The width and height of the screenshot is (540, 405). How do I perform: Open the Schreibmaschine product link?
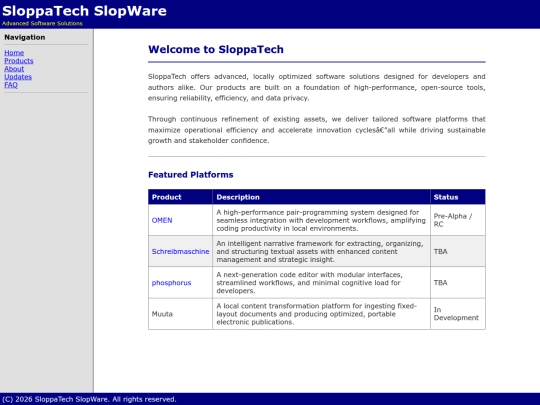click(x=180, y=251)
